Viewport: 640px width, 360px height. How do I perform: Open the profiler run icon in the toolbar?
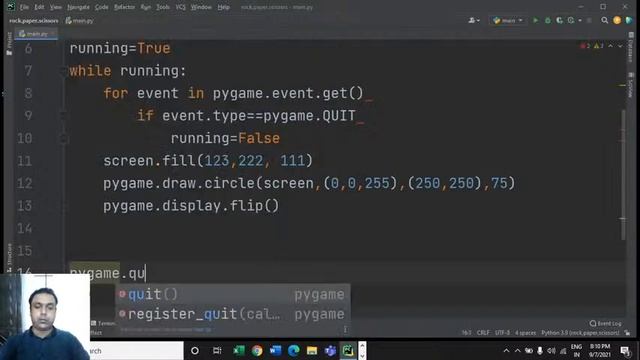(x=571, y=20)
